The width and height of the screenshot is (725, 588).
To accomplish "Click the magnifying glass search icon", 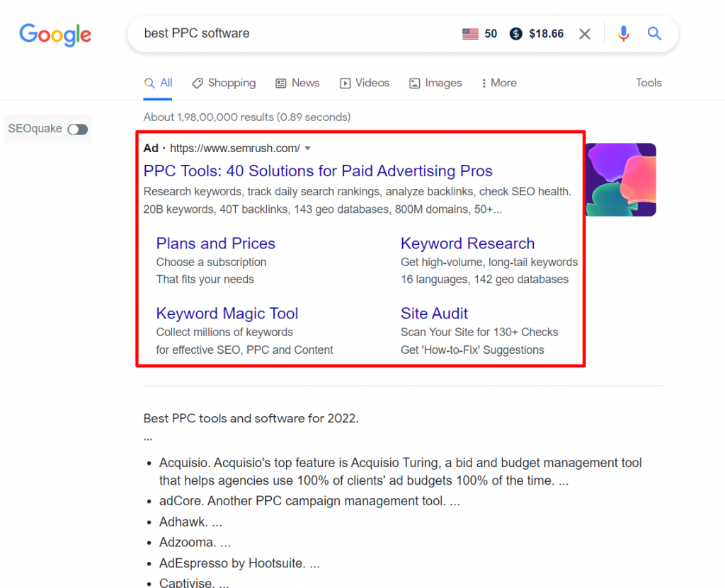I will 654,33.
